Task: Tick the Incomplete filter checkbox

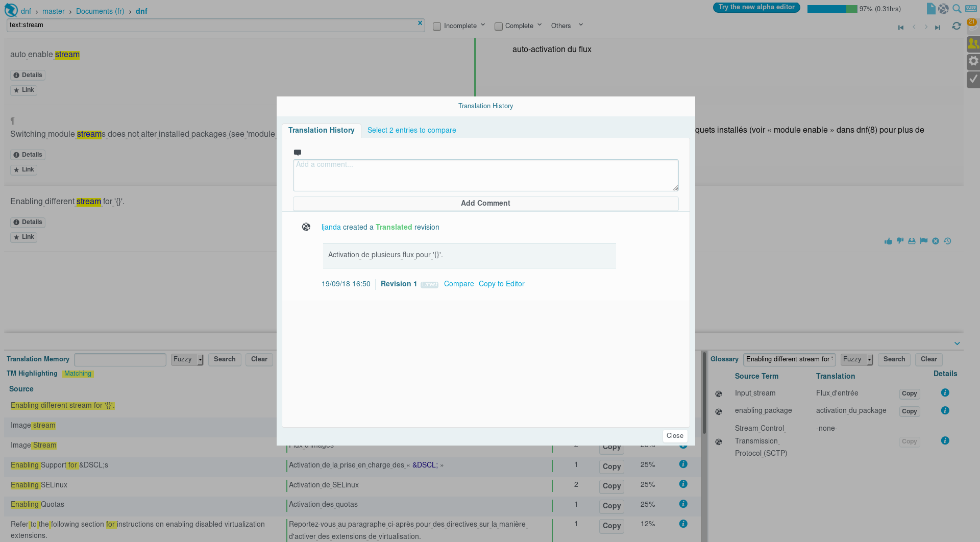Action: tap(437, 27)
